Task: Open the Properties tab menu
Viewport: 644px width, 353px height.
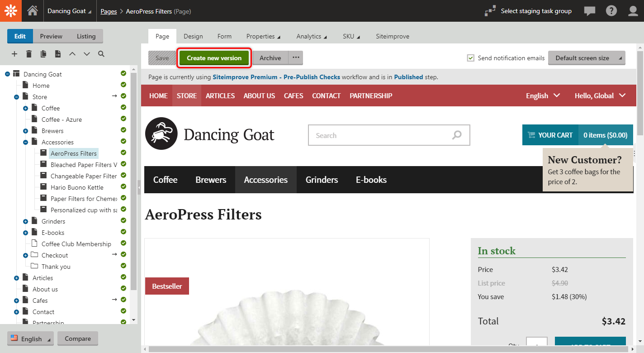Action: 263,36
